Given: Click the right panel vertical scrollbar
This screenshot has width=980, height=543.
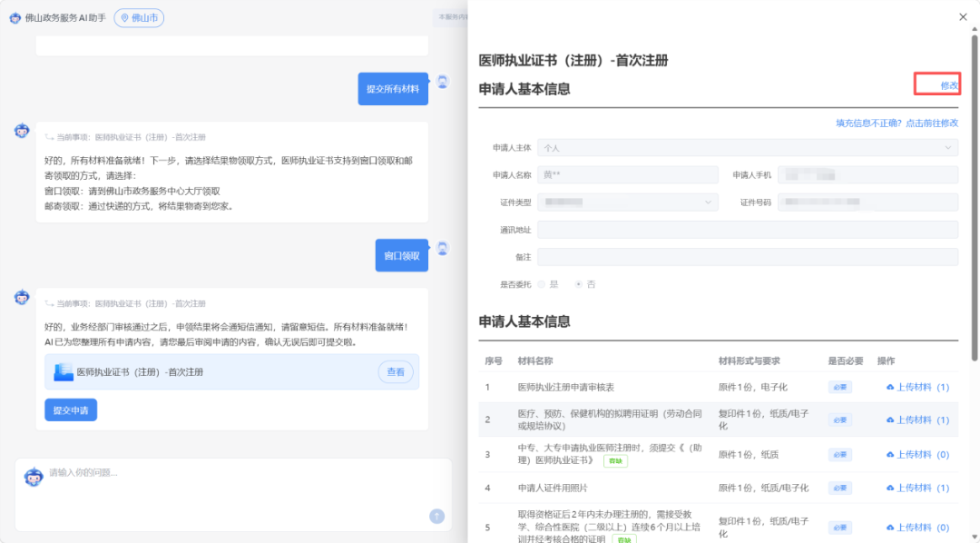Looking at the screenshot, I should pos(974,198).
